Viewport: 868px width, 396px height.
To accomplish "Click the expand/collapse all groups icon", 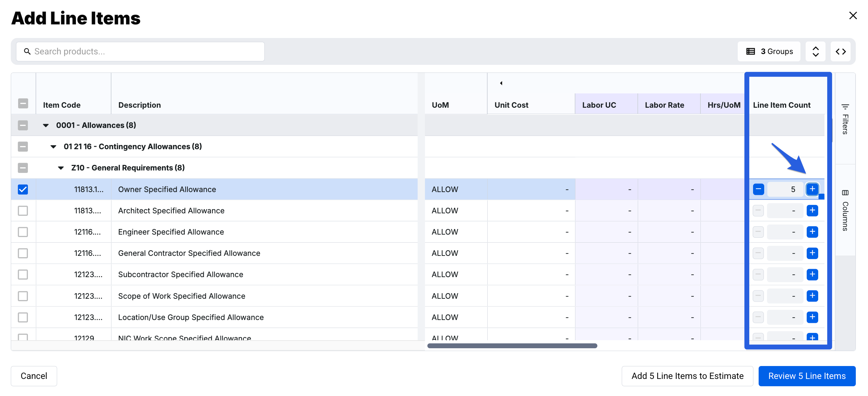I will (x=815, y=52).
